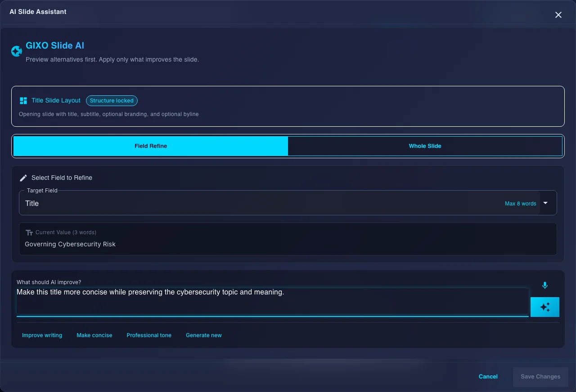This screenshot has width=576, height=392.
Task: Choose the Make concise suggestion
Action: point(94,335)
